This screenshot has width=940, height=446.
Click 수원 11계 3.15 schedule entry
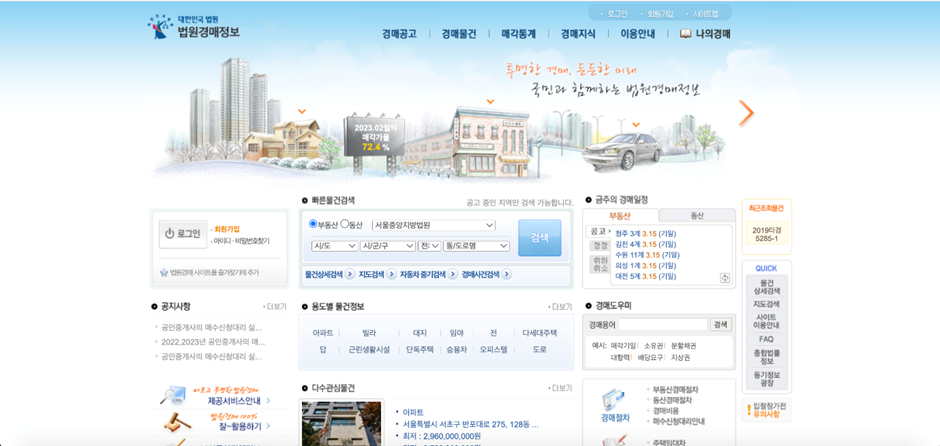[x=647, y=255]
